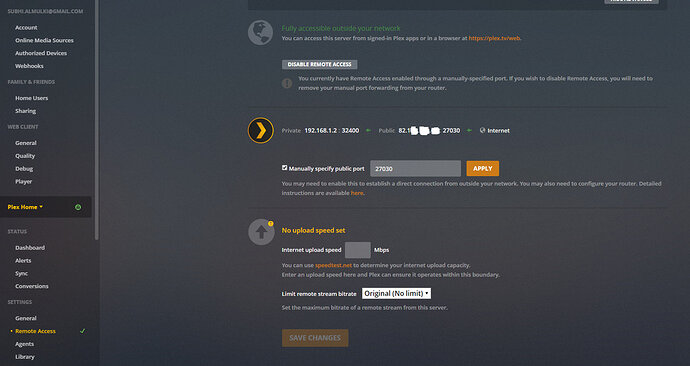Select Authorized Devices in sidebar
This screenshot has width=690, height=366.
[x=41, y=53]
